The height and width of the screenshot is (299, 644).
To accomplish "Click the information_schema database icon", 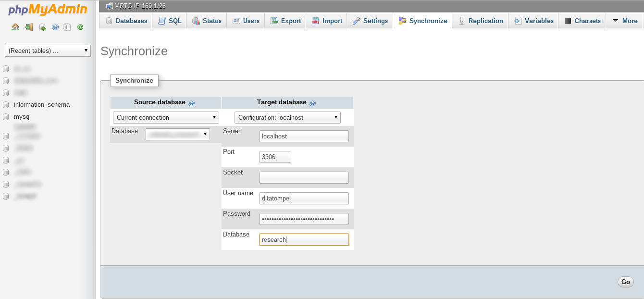I will tap(6, 105).
